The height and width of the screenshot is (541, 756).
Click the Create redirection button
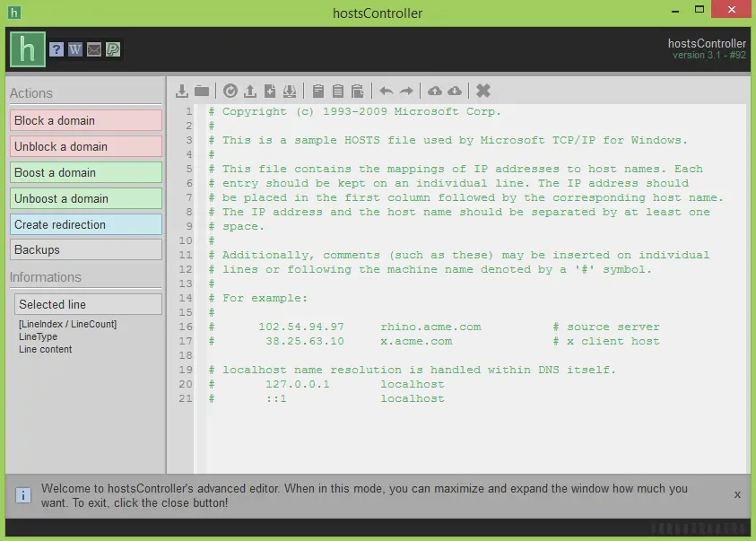(86, 224)
